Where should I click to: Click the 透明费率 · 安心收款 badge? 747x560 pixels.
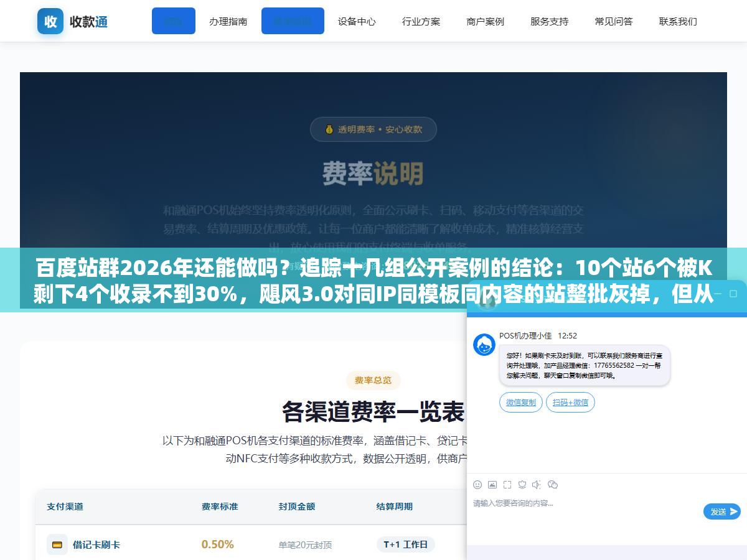pyautogui.click(x=374, y=129)
